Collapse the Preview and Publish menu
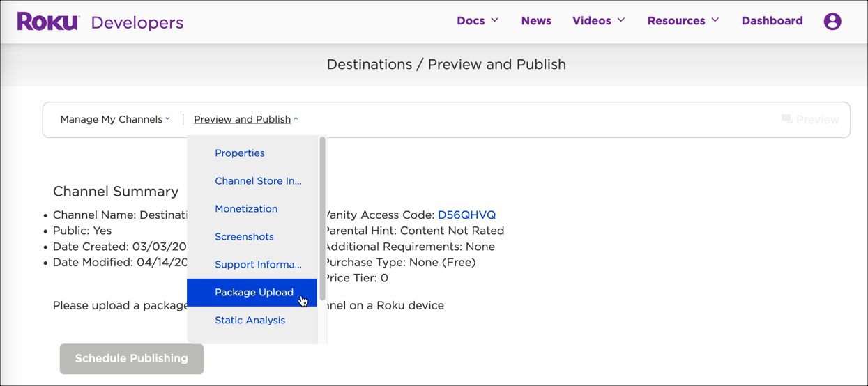This screenshot has height=386, width=868. 245,119
